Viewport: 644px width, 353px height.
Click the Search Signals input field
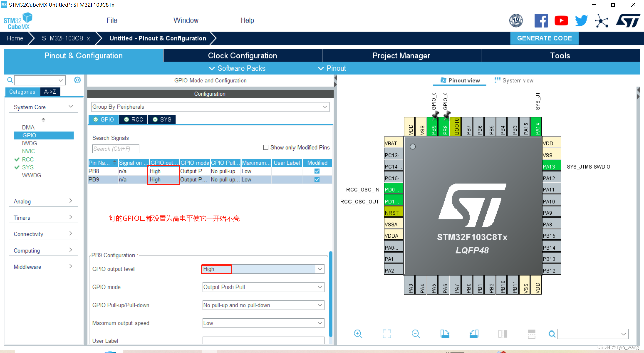(115, 149)
